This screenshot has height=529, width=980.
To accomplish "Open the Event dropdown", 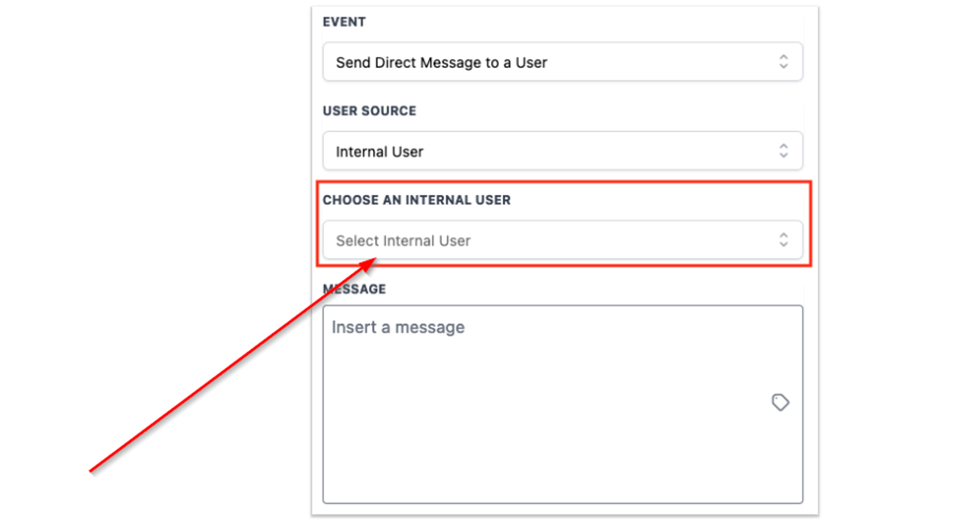I will [563, 62].
